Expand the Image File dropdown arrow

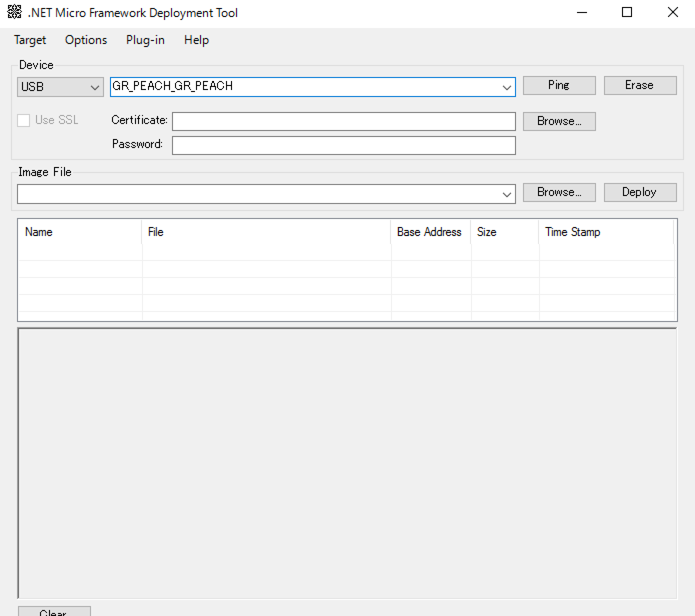coord(506,194)
